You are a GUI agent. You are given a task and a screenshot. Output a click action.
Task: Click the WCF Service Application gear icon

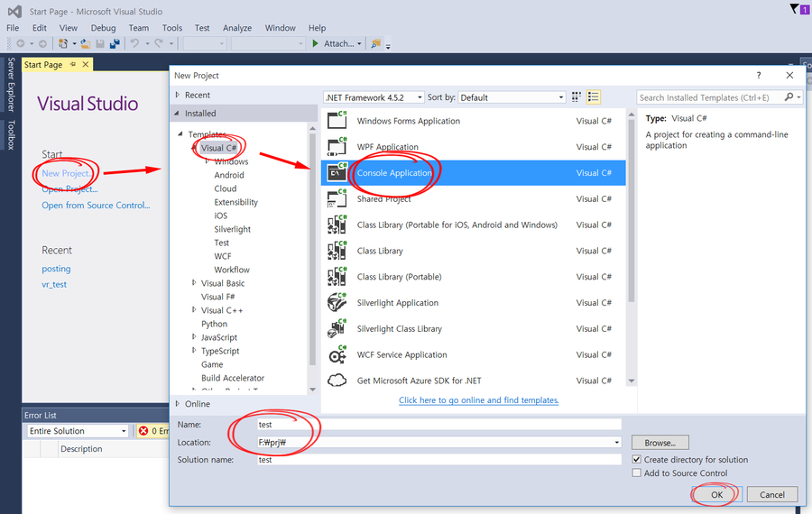coord(337,354)
